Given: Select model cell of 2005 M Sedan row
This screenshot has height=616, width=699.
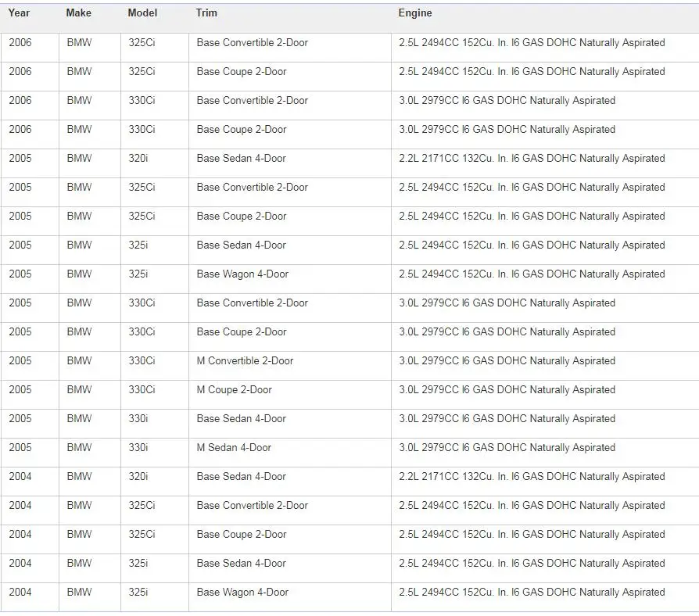Looking at the screenshot, I should point(155,453).
